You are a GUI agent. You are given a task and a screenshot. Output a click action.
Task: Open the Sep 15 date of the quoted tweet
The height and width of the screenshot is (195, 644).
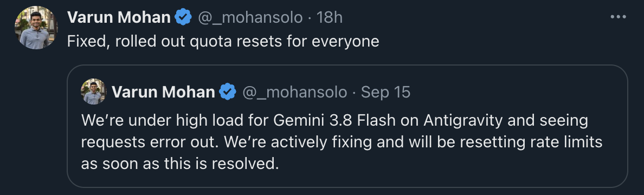pyautogui.click(x=385, y=93)
